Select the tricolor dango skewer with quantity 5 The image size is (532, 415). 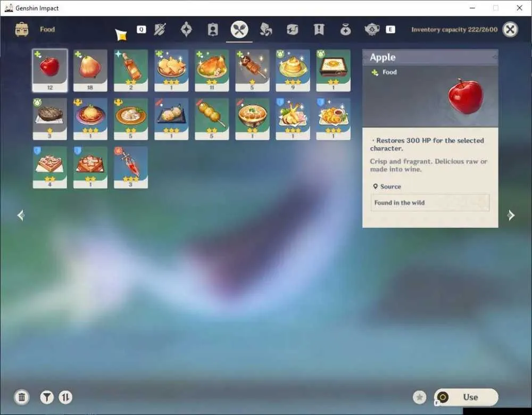(x=212, y=119)
